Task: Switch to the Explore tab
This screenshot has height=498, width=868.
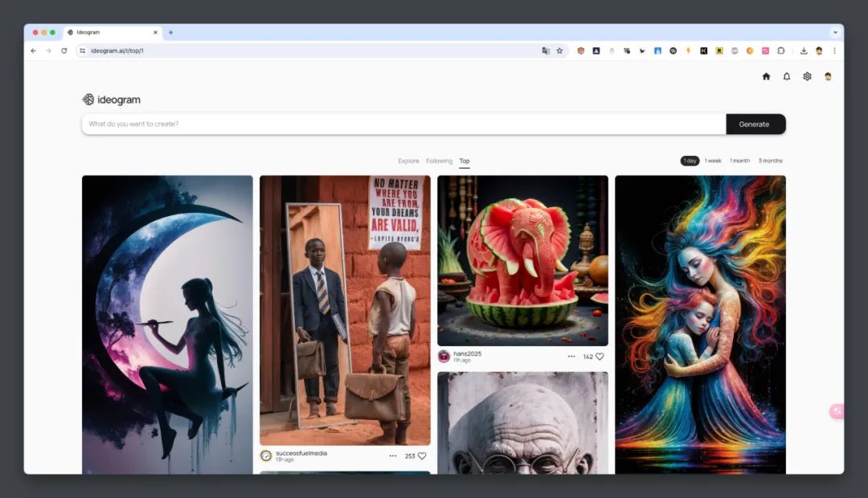Action: [x=408, y=161]
